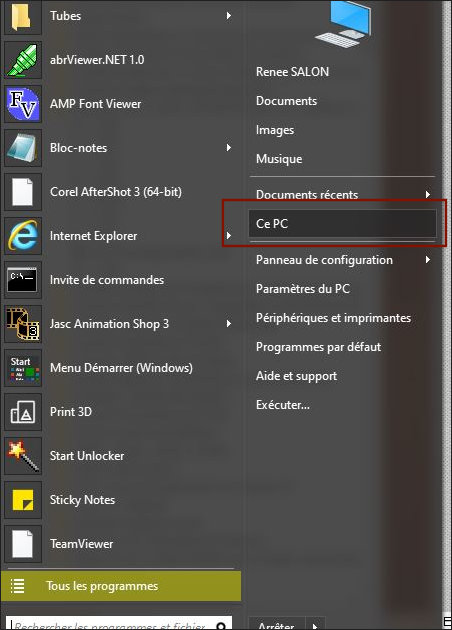Launch Jasc Animation Shop 3 icon

(x=23, y=324)
